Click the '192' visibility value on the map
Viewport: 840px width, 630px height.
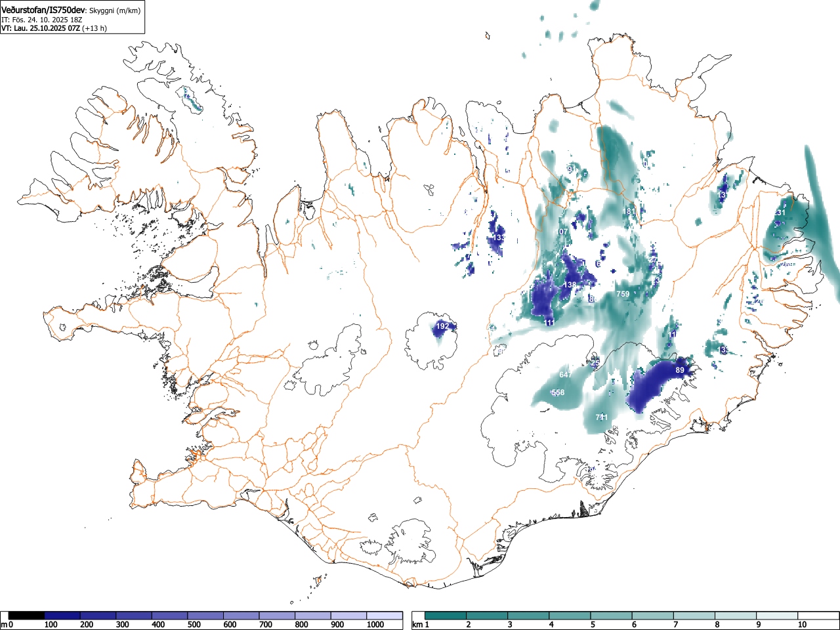[x=443, y=326]
